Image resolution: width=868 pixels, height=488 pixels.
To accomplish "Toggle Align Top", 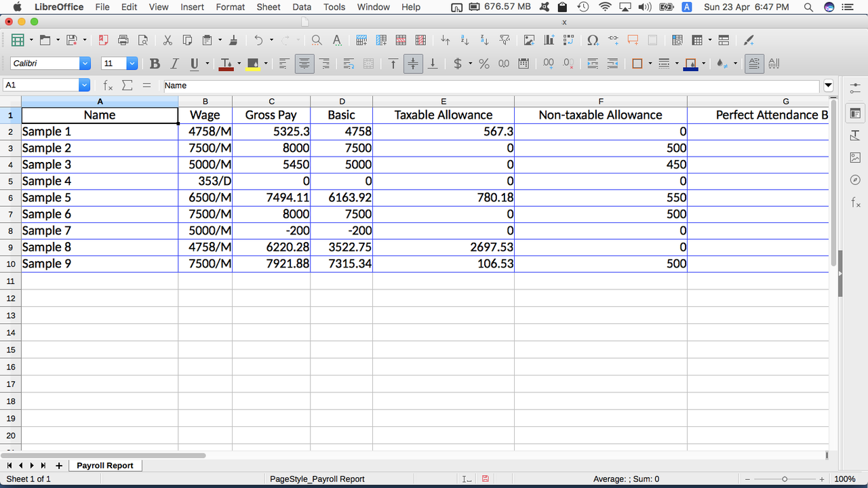I will coord(393,64).
